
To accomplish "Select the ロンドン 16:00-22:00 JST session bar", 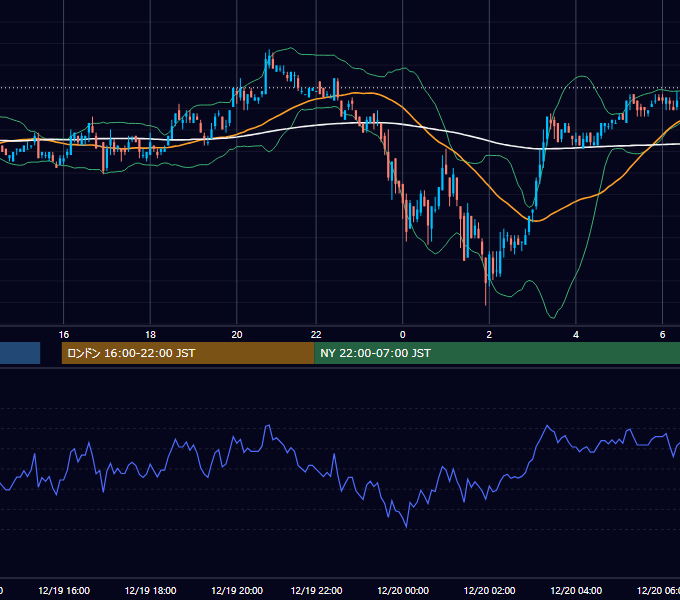I will coord(188,353).
